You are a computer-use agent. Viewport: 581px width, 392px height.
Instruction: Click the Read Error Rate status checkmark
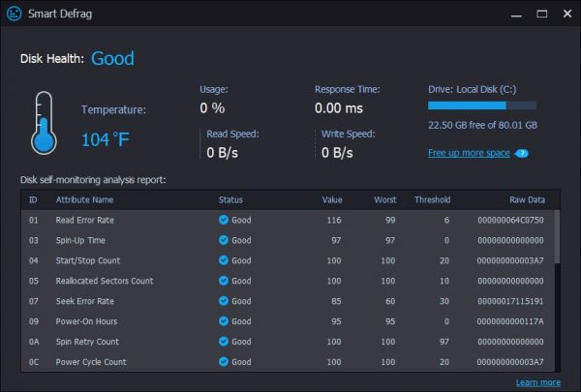(224, 220)
